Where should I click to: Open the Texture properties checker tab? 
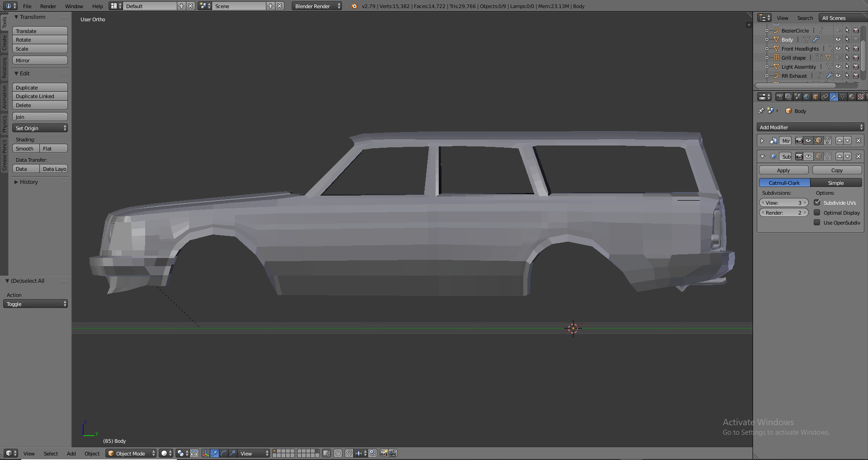point(861,97)
